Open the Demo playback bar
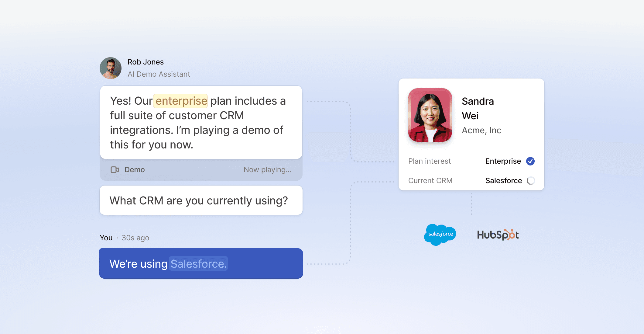The width and height of the screenshot is (644, 334). point(200,170)
